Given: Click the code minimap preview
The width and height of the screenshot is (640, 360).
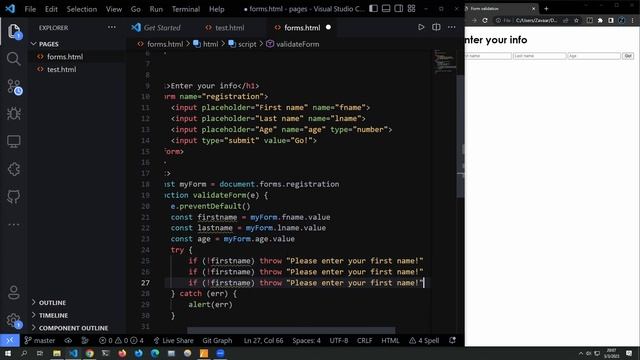Looking at the screenshot, I should 444,61.
